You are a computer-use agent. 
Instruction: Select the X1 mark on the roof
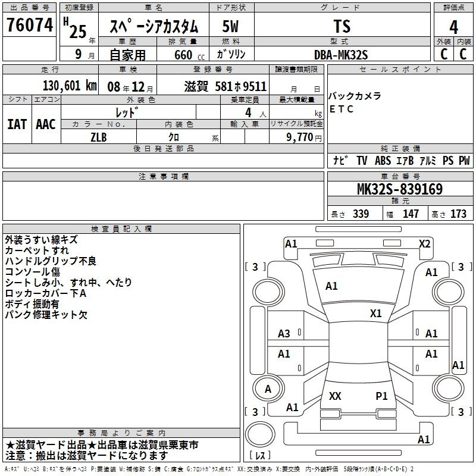click(375, 314)
